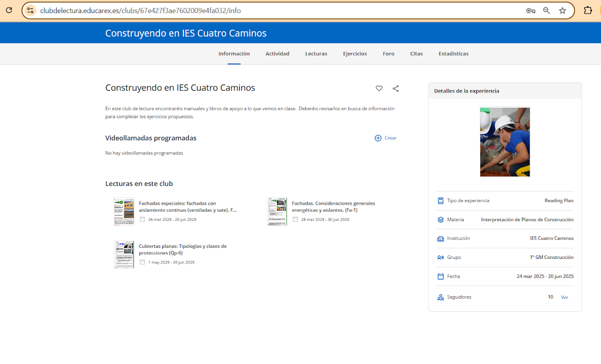Reload the page with the refresh icon
The width and height of the screenshot is (601, 364).
pyautogui.click(x=9, y=11)
